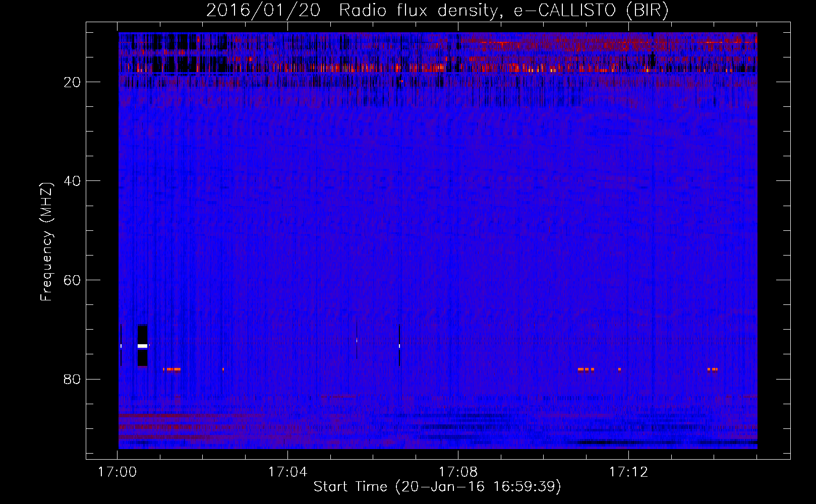Screen dimensions: 816x504
Task: Select the 17:12 time tick label
Action: (628, 472)
